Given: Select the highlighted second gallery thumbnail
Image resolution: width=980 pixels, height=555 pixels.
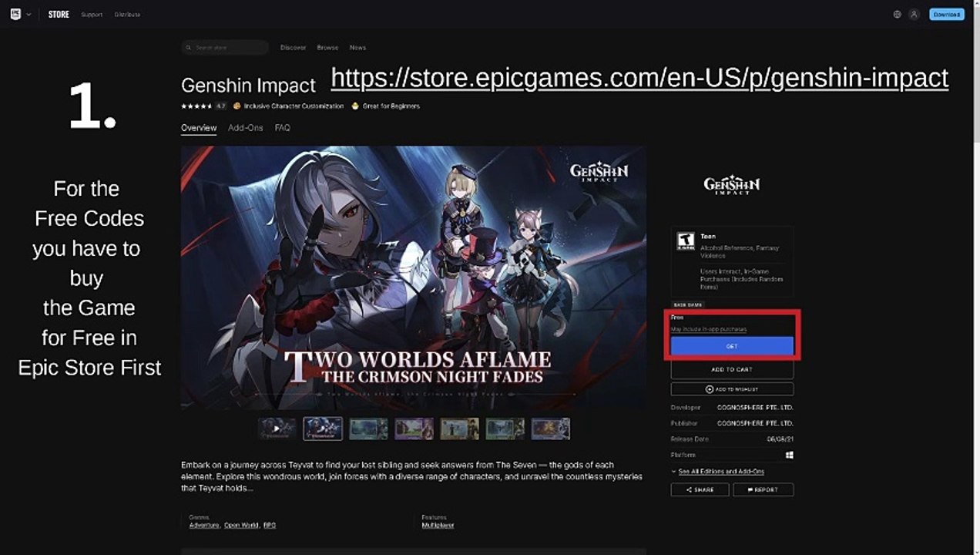Looking at the screenshot, I should [323, 429].
